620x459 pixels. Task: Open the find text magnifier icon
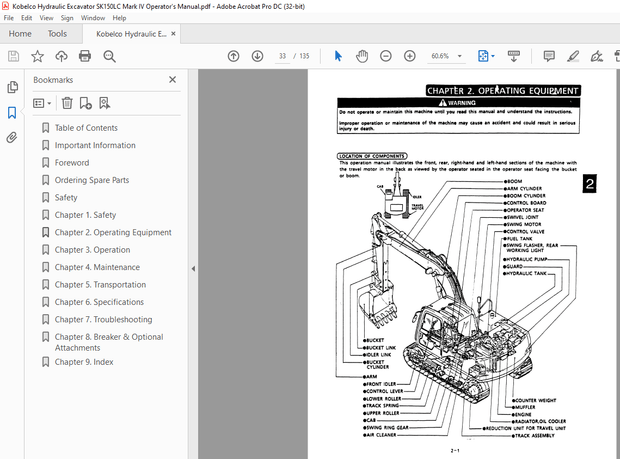pyautogui.click(x=109, y=56)
